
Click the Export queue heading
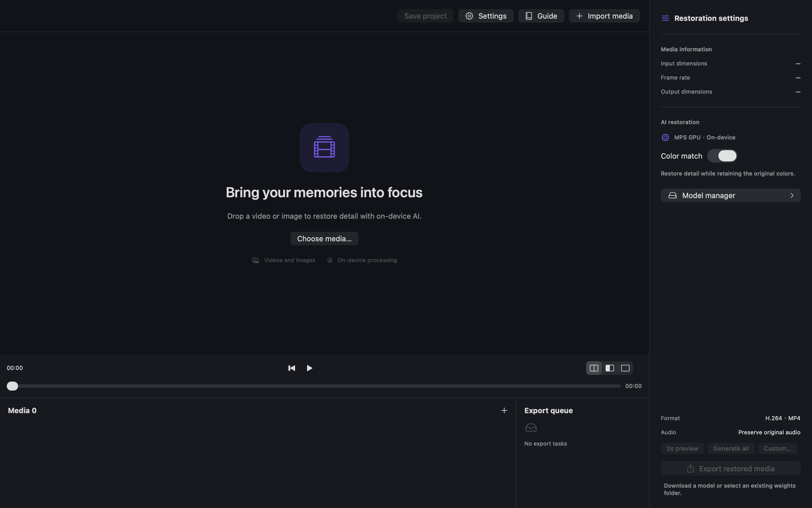coord(548,411)
